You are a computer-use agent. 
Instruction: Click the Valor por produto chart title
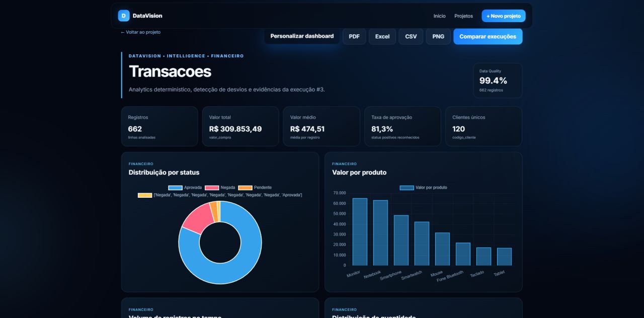pos(359,173)
